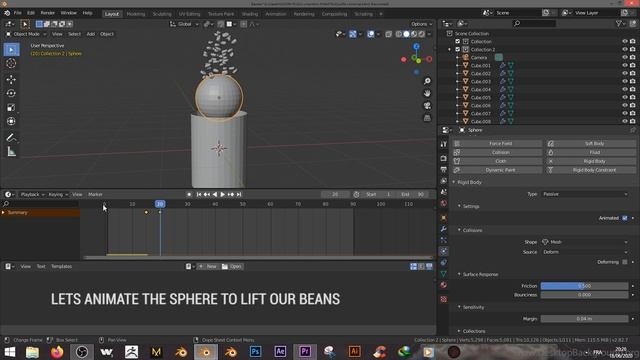Click the Force Field physics button
This screenshot has height=360, width=640.
[x=497, y=144]
